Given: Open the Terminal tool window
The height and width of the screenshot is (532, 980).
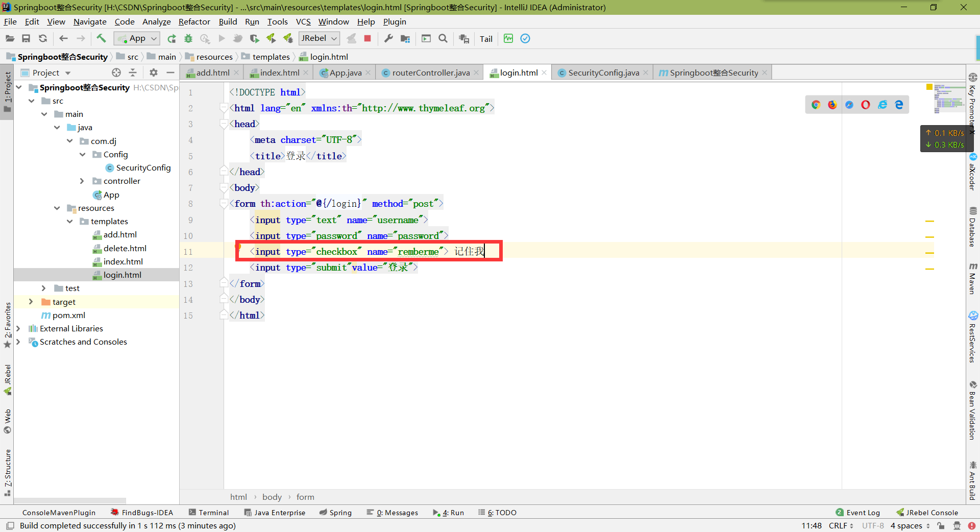Looking at the screenshot, I should pyautogui.click(x=209, y=513).
